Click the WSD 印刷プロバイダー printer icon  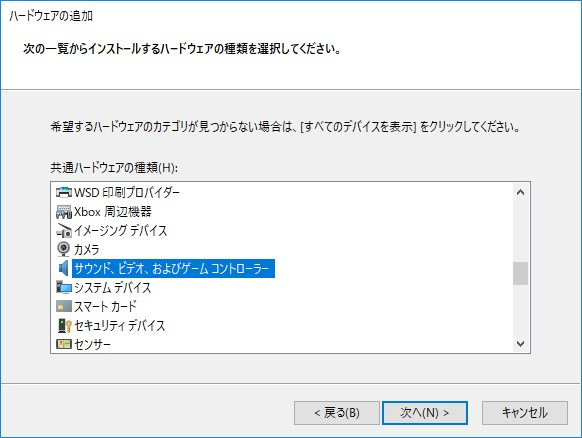point(63,192)
